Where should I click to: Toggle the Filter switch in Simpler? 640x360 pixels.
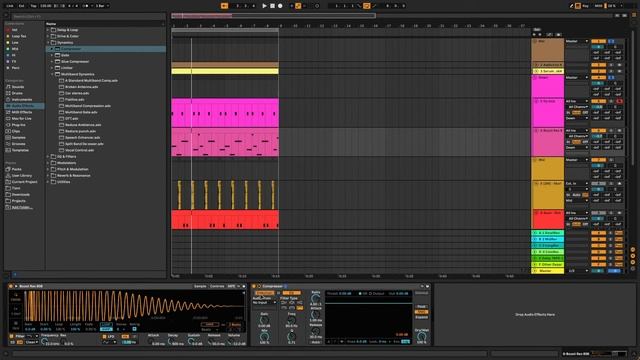pos(11,336)
